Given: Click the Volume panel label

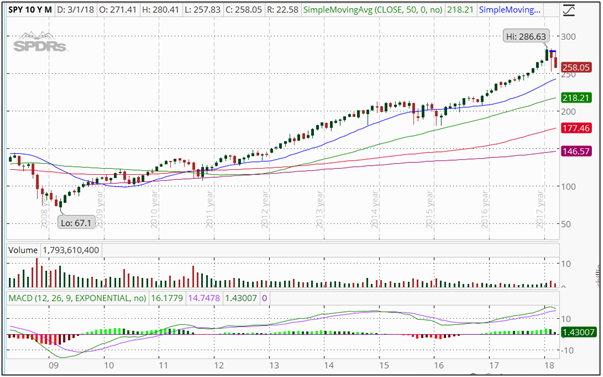Looking at the screenshot, I should (23, 250).
